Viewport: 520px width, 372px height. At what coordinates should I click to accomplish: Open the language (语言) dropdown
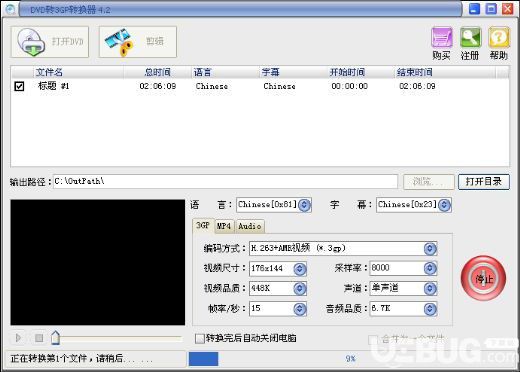[x=304, y=205]
